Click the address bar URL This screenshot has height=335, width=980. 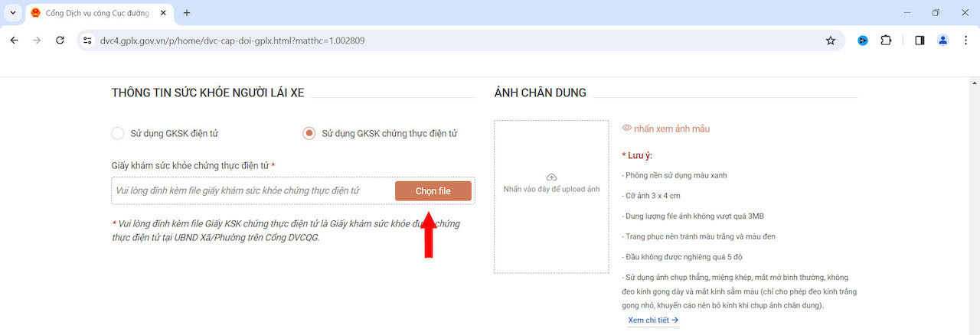coord(232,41)
